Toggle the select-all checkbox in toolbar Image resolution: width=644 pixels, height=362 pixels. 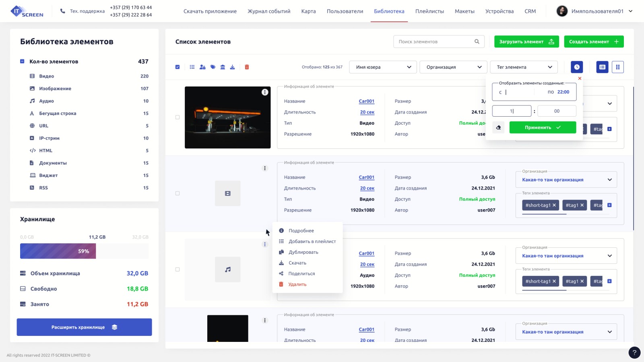tap(178, 67)
